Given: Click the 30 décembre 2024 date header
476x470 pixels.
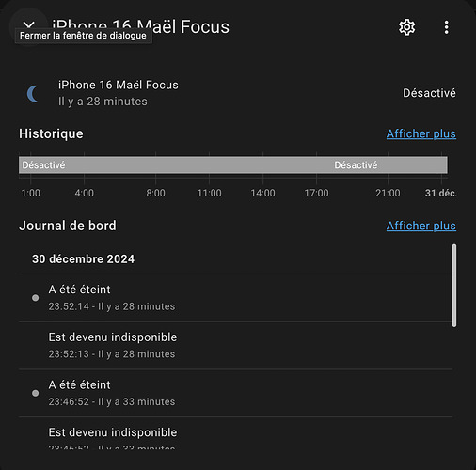Looking at the screenshot, I should coord(83,259).
